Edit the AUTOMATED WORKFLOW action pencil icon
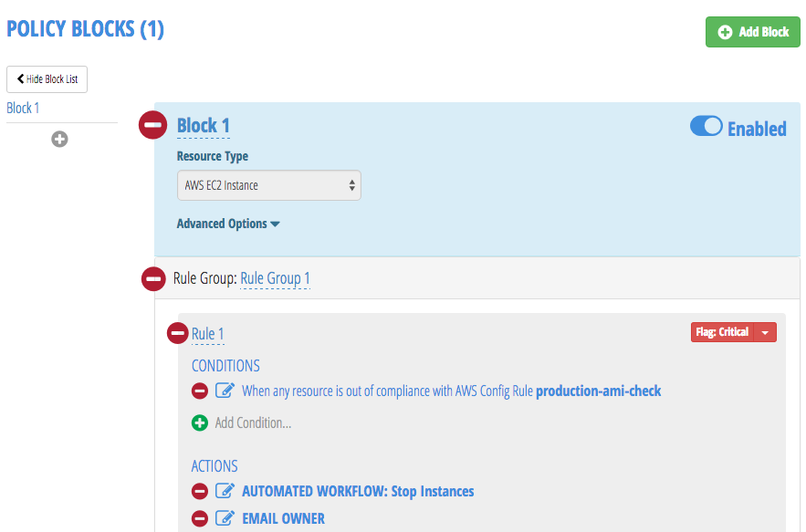Viewport: 806px width, 532px height. [223, 491]
